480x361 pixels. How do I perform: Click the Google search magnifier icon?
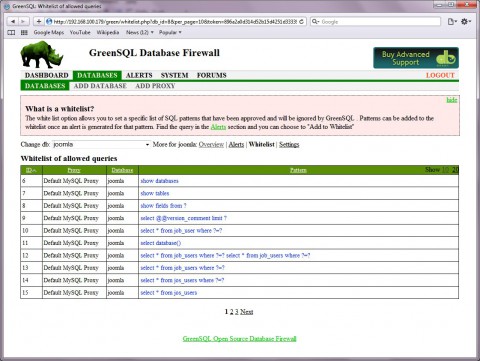(315, 22)
